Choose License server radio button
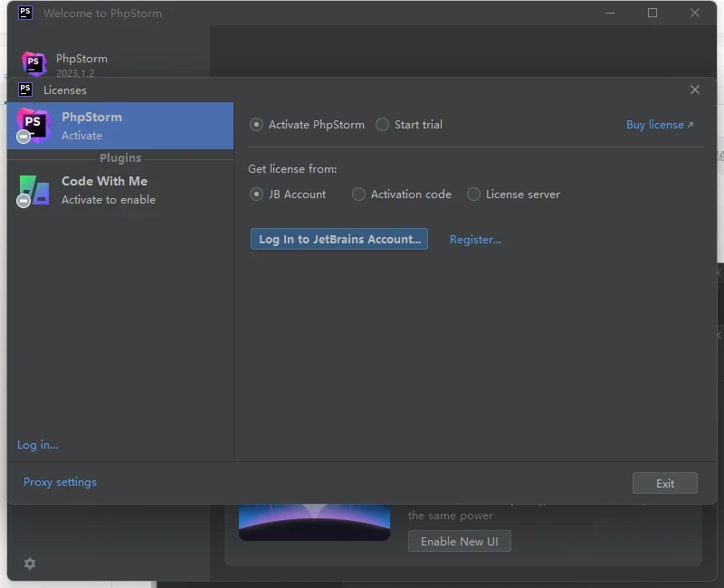 tap(474, 194)
